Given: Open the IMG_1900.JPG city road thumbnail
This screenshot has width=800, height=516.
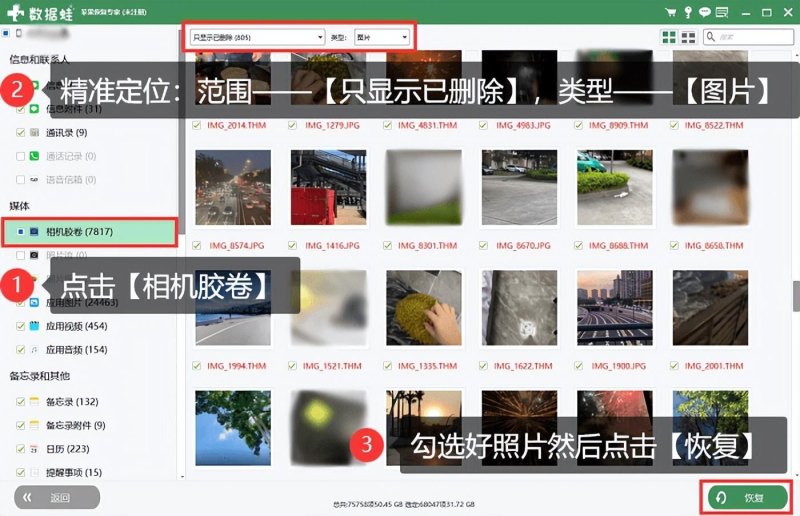Looking at the screenshot, I should [x=615, y=308].
